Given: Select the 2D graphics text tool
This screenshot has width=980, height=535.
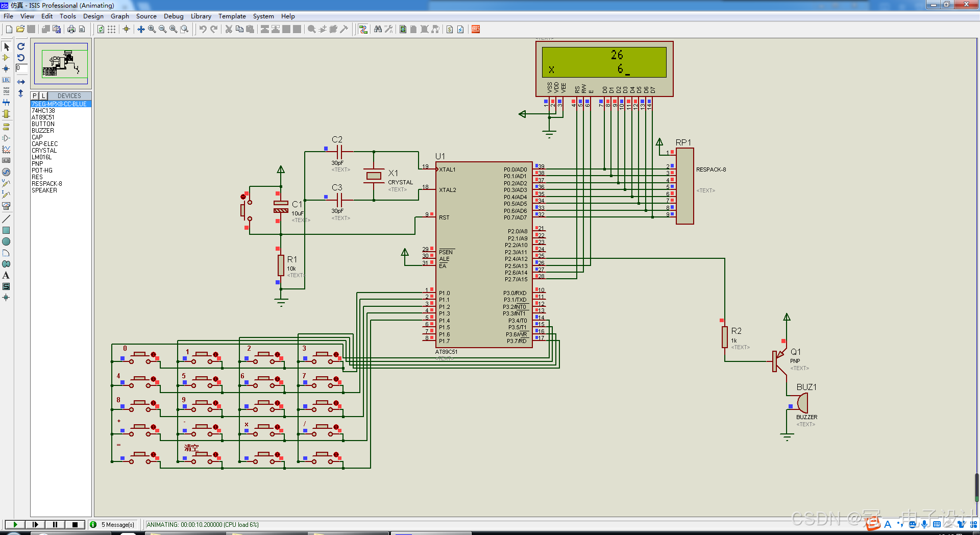Looking at the screenshot, I should pyautogui.click(x=6, y=276).
